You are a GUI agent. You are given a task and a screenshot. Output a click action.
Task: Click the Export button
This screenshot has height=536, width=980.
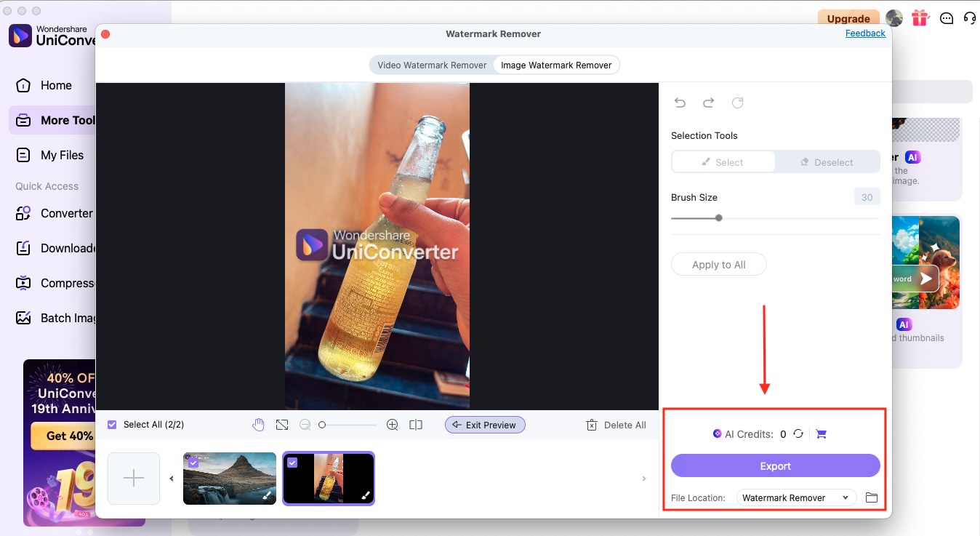[776, 466]
